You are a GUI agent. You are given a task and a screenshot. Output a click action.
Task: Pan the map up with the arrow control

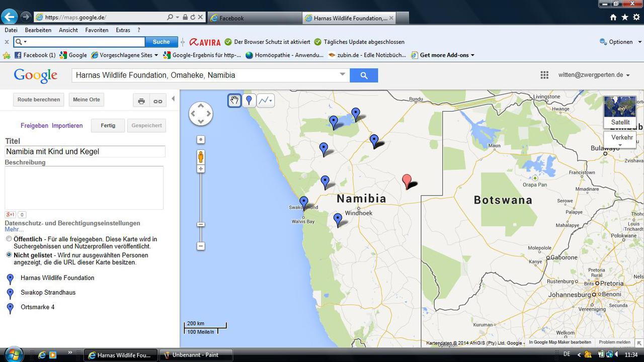coord(201,106)
